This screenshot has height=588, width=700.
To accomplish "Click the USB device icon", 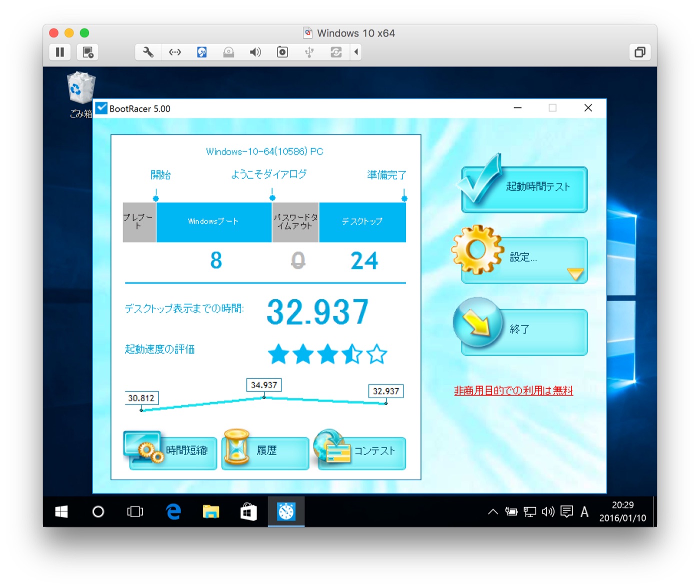I will [x=309, y=52].
